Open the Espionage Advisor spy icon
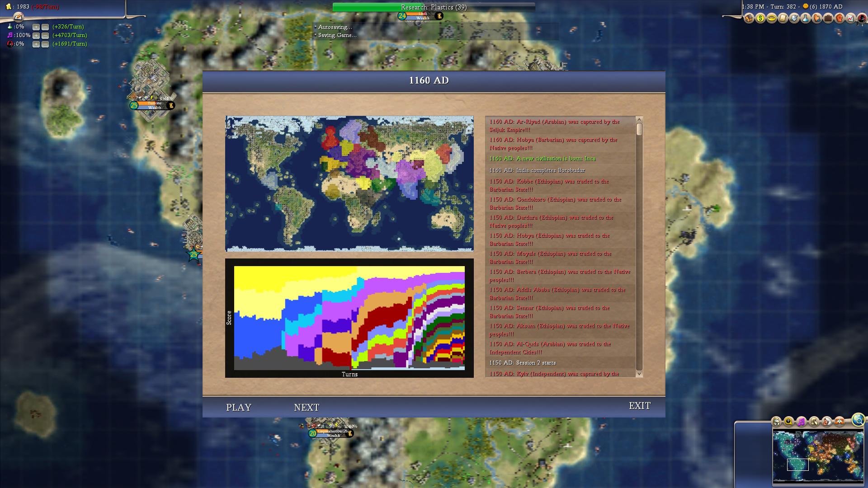Image resolution: width=868 pixels, height=488 pixels. tap(862, 18)
